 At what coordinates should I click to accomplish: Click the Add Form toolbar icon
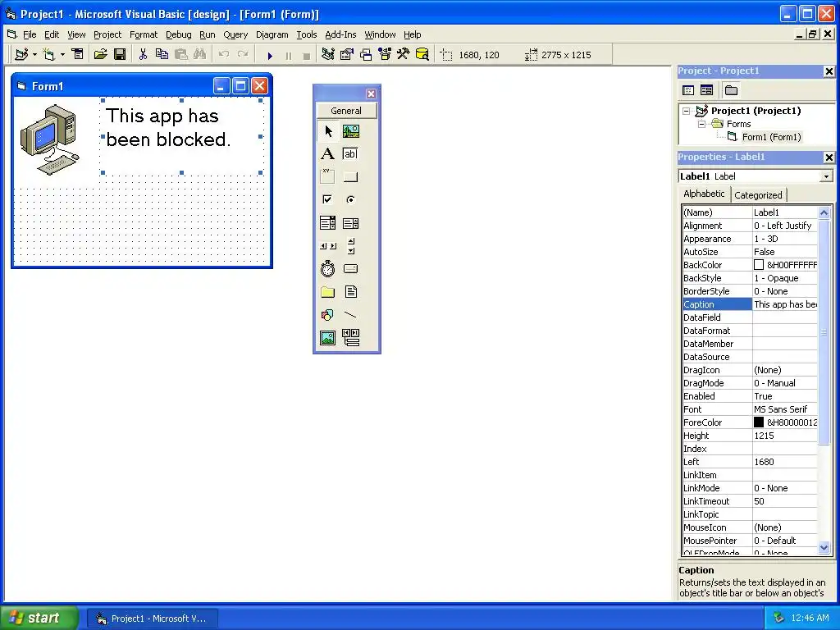(x=48, y=55)
